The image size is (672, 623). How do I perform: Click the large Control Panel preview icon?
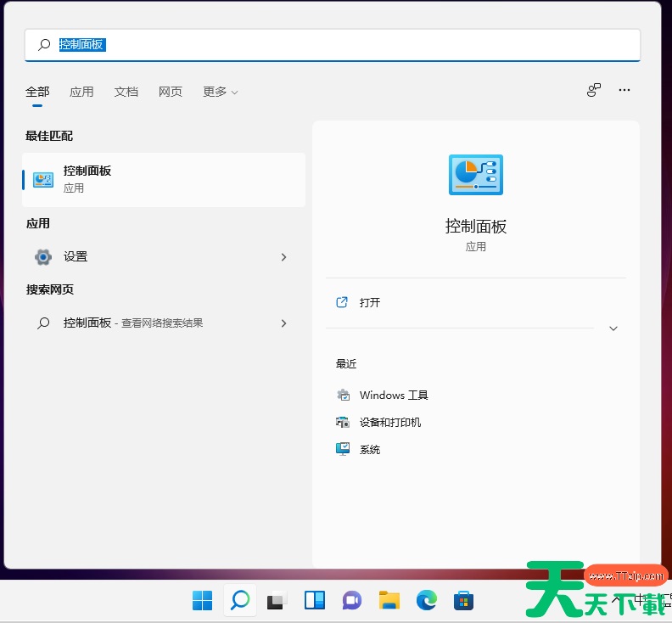tap(475, 176)
